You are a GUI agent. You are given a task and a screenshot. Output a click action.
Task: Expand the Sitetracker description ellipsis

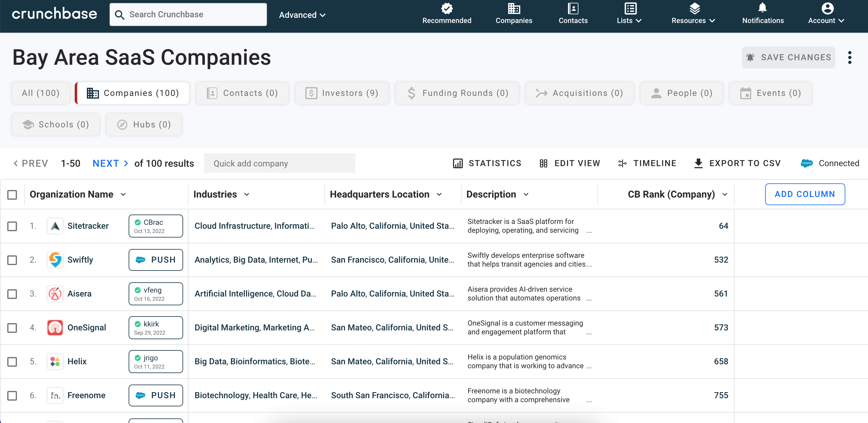pos(589,231)
